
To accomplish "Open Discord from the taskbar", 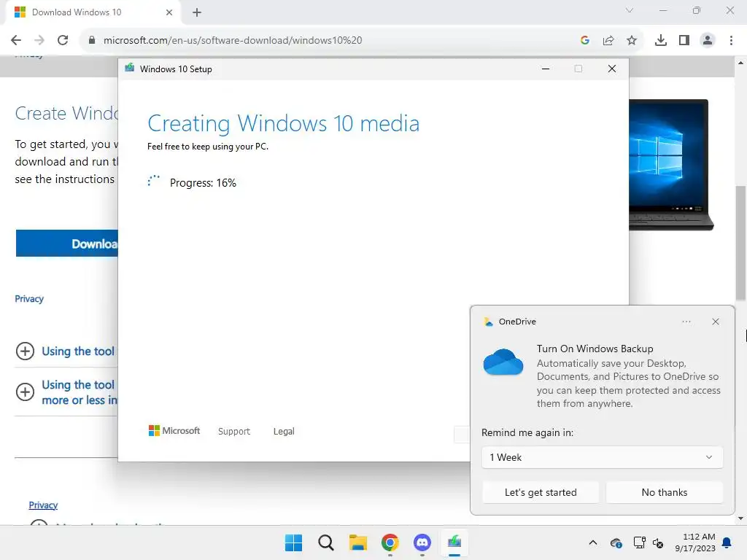I will (422, 542).
